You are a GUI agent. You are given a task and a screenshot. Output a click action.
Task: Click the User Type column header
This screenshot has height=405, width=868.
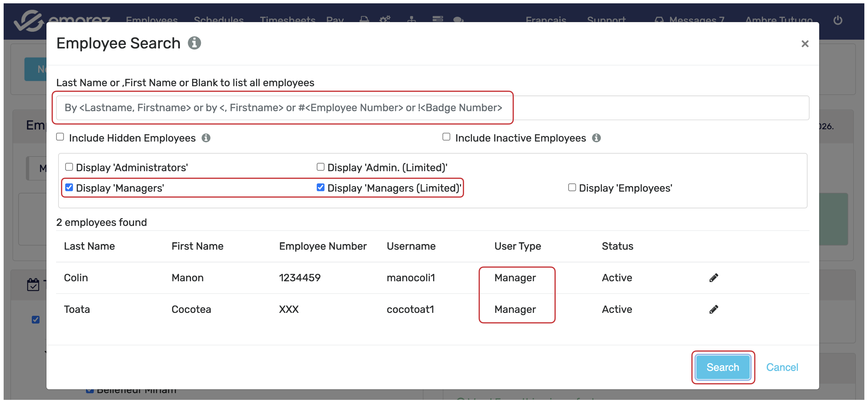coord(517,246)
